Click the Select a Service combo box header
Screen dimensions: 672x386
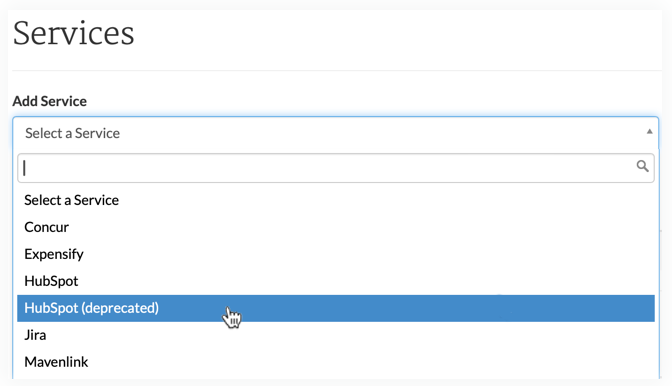click(336, 133)
